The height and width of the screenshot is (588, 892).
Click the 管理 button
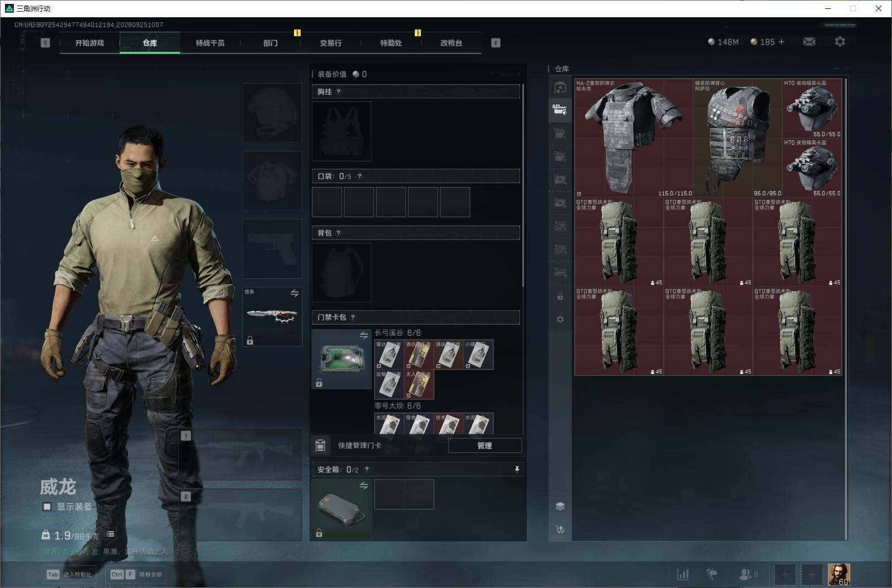(484, 445)
